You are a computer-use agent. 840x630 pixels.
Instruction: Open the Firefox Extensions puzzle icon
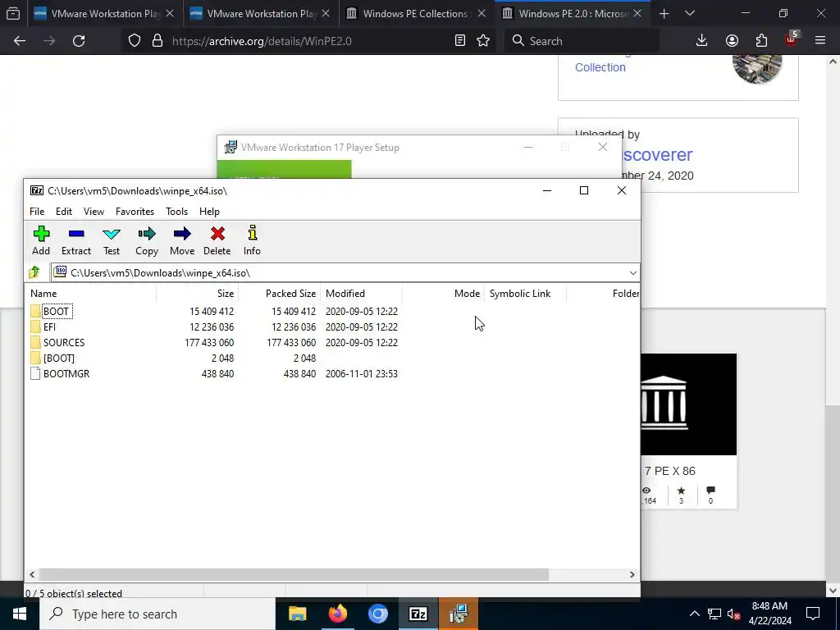[761, 41]
